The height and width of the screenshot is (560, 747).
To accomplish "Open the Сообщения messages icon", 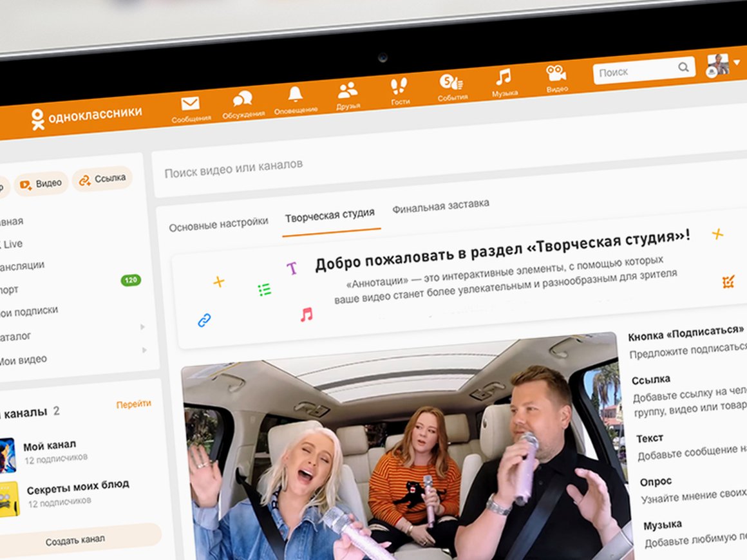I will point(189,104).
